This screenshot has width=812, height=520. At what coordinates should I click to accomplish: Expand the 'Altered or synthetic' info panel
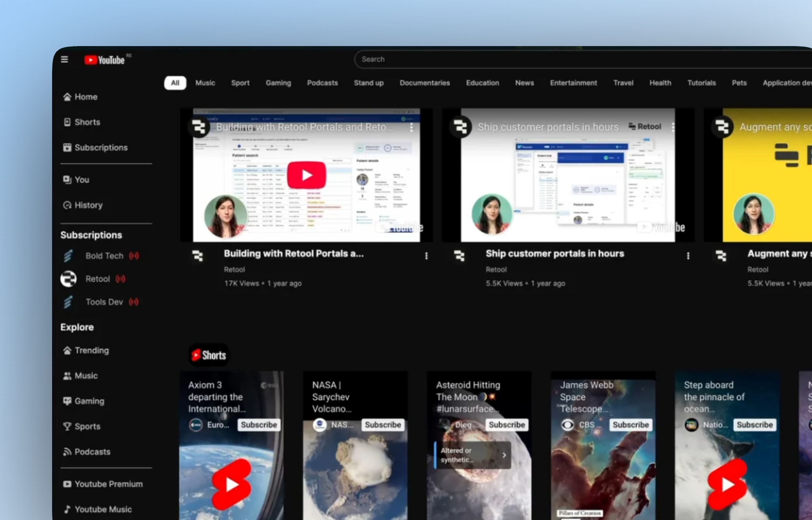504,455
